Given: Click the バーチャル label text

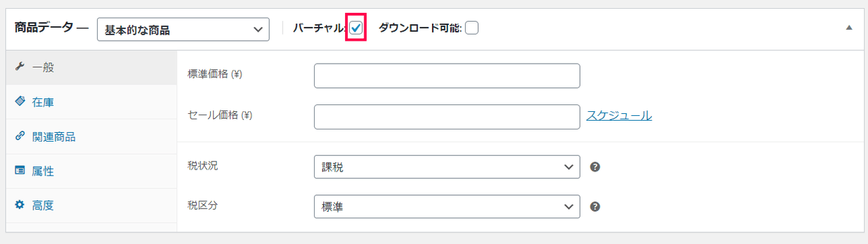Looking at the screenshot, I should point(319,28).
